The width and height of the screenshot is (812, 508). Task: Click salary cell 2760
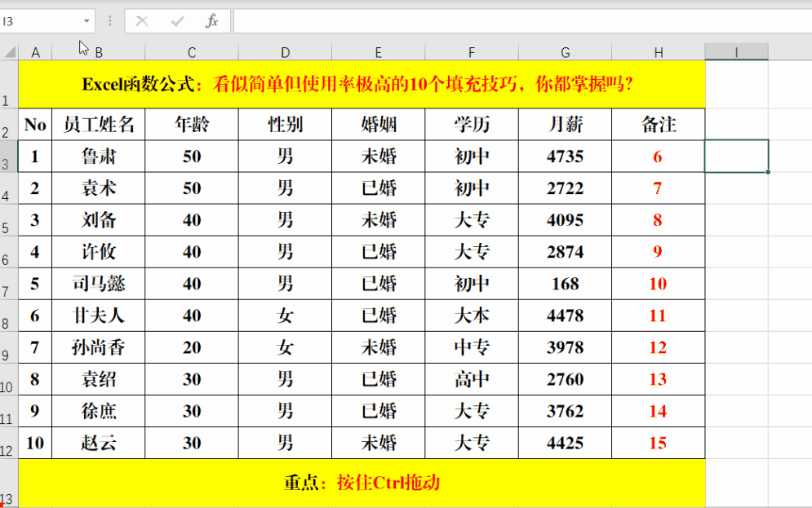coord(565,379)
